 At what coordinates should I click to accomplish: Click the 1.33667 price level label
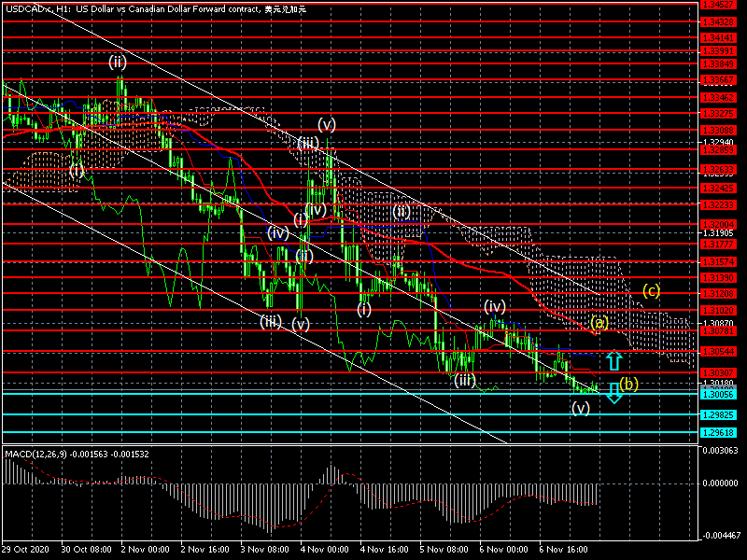pyautogui.click(x=718, y=80)
